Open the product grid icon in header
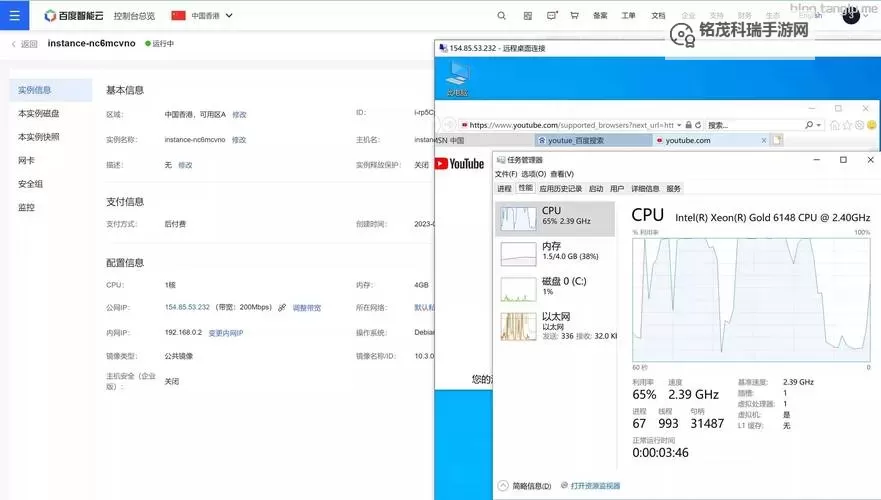Image resolution: width=881 pixels, height=500 pixels. tap(528, 16)
